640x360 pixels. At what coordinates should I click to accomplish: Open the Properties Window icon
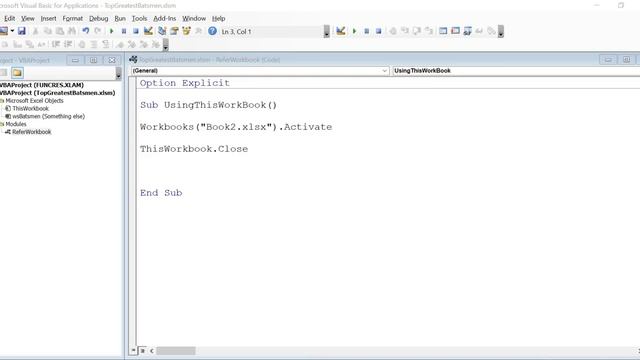[x=174, y=31]
